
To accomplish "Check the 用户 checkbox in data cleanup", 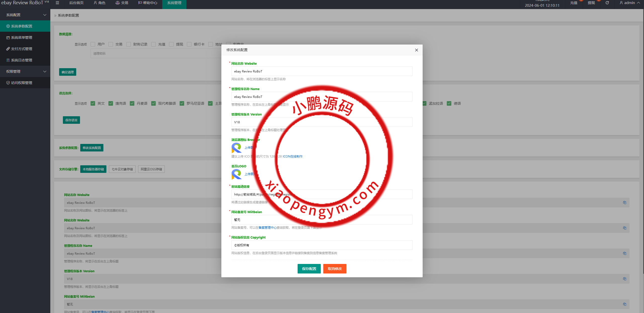I will [x=93, y=44].
